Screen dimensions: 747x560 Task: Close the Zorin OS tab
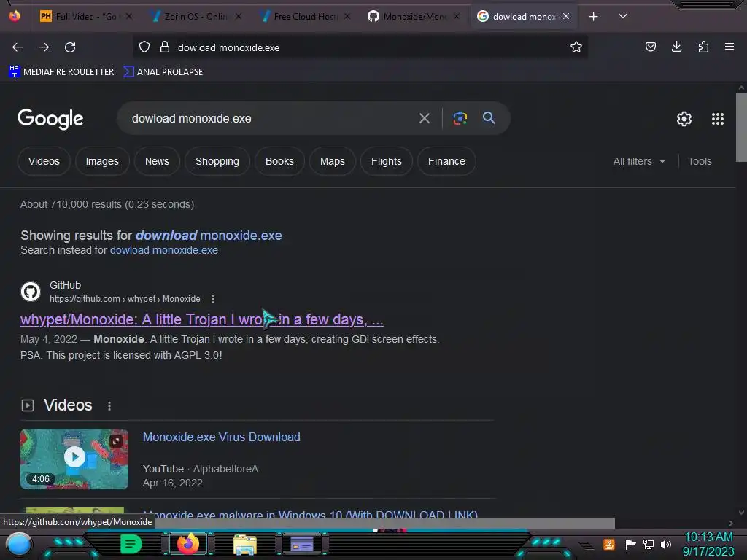point(239,16)
